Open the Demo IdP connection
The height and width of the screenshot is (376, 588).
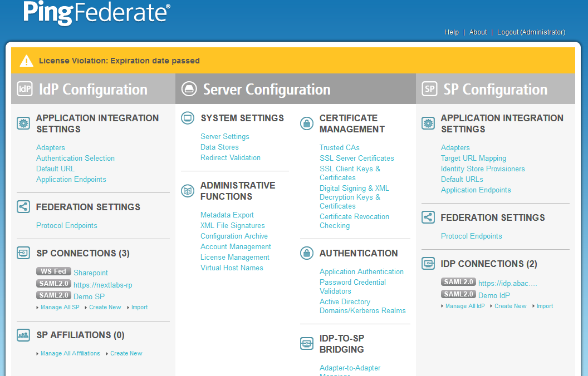pos(494,295)
